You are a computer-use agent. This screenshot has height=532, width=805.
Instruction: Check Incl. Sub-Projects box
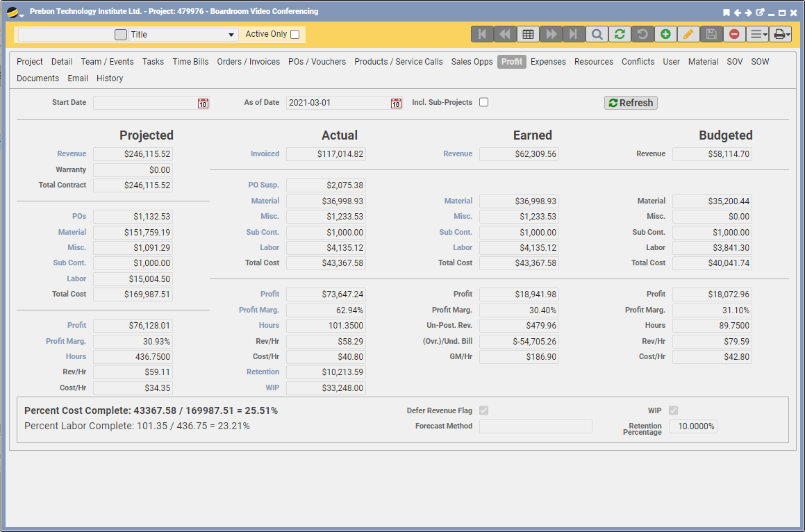coord(484,102)
